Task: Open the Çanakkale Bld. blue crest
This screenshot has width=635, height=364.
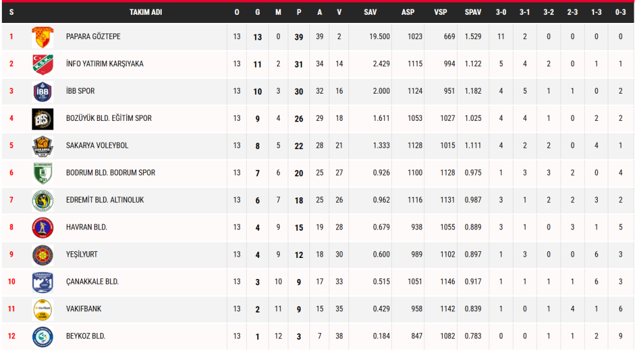Action: pos(43,282)
